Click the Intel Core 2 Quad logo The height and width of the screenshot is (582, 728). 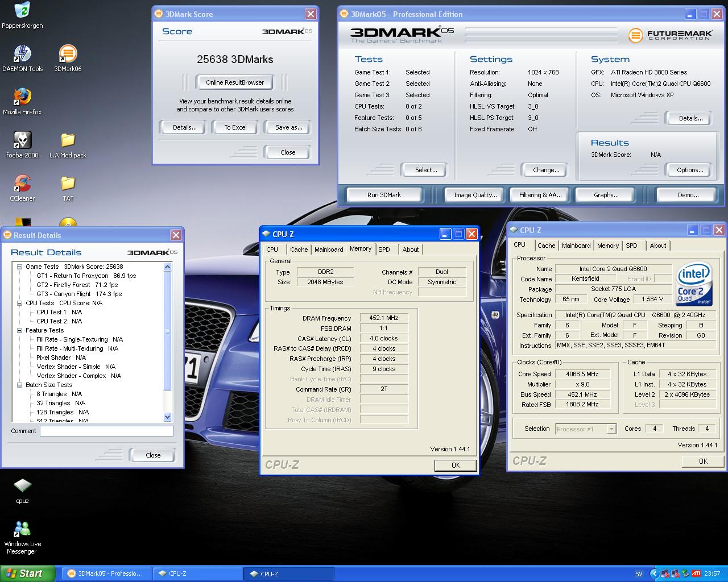pos(694,284)
